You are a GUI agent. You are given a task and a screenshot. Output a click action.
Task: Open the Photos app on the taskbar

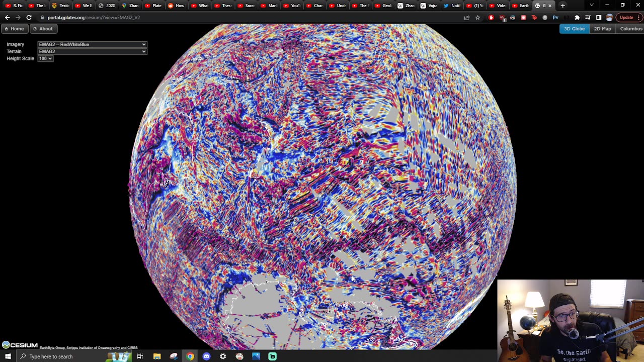(256, 356)
